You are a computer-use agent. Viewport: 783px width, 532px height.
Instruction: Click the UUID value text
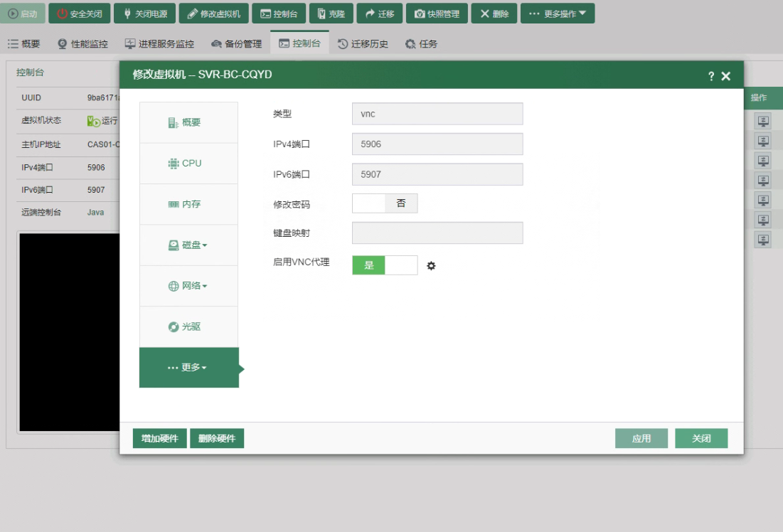click(x=103, y=98)
